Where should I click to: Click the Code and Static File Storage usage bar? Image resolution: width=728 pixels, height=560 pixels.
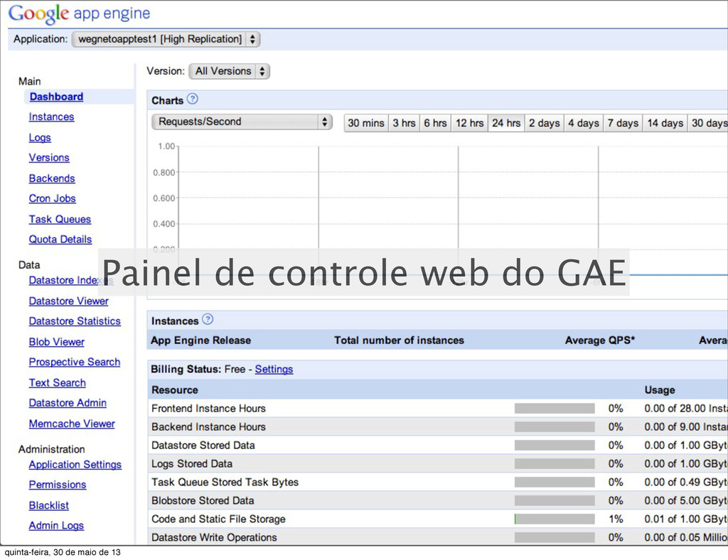pos(555,519)
